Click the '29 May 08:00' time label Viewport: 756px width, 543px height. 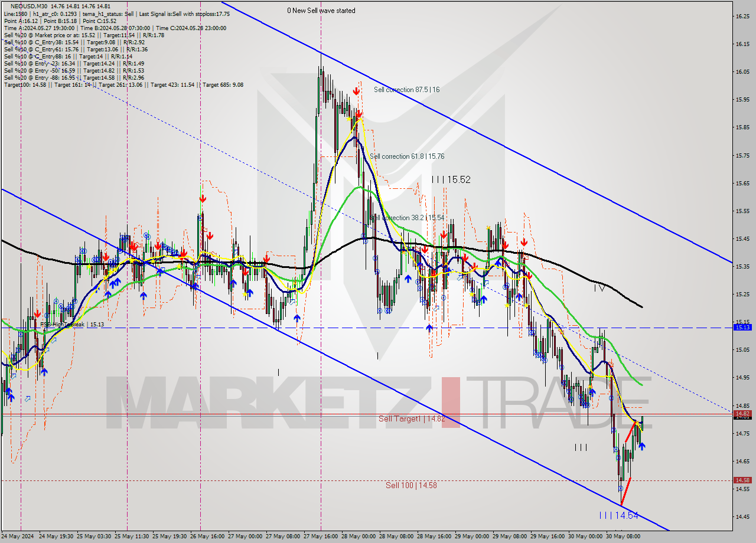coord(509,537)
